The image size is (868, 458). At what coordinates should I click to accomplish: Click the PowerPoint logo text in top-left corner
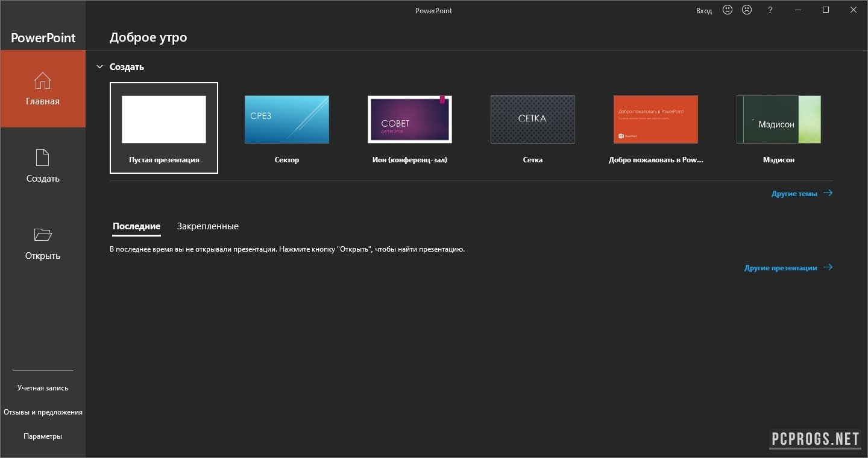43,37
